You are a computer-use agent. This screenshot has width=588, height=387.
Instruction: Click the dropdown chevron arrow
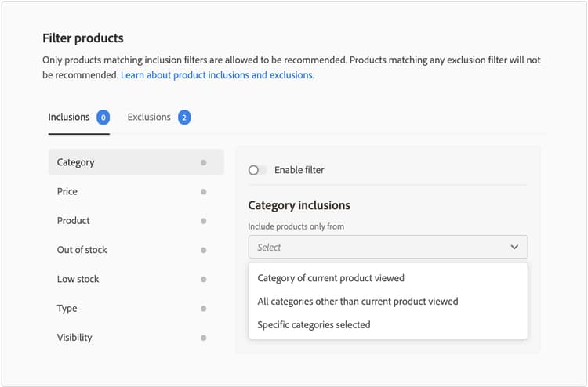(514, 247)
